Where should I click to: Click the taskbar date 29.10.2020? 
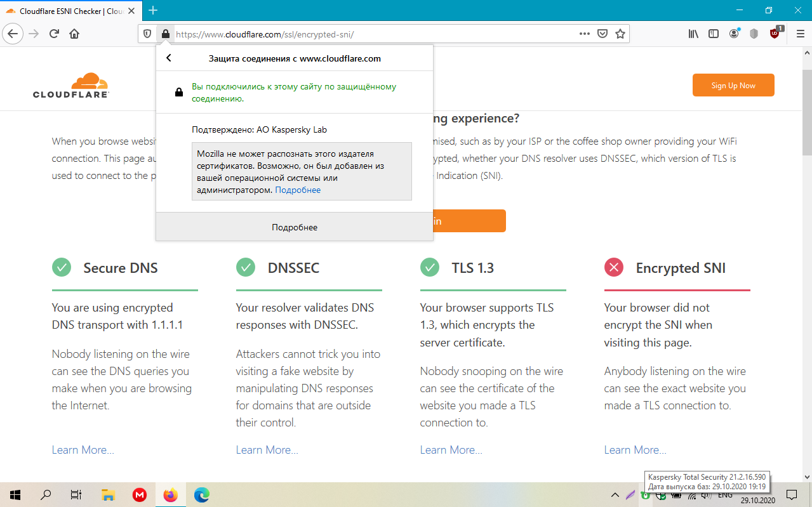[x=758, y=501]
